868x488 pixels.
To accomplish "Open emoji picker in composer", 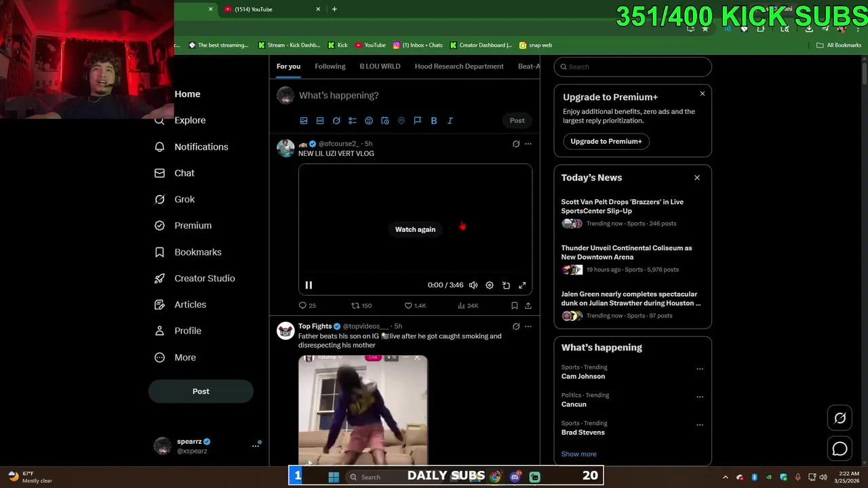I will click(x=369, y=121).
